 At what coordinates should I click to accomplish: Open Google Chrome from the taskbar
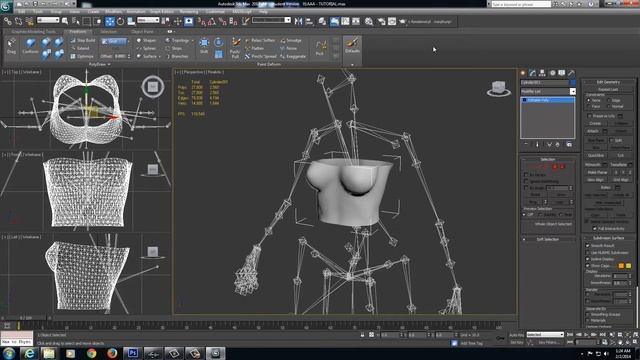[91, 353]
